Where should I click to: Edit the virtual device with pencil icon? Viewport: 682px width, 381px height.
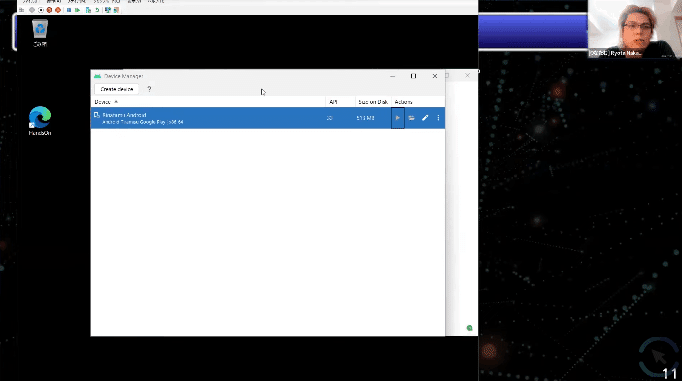425,118
